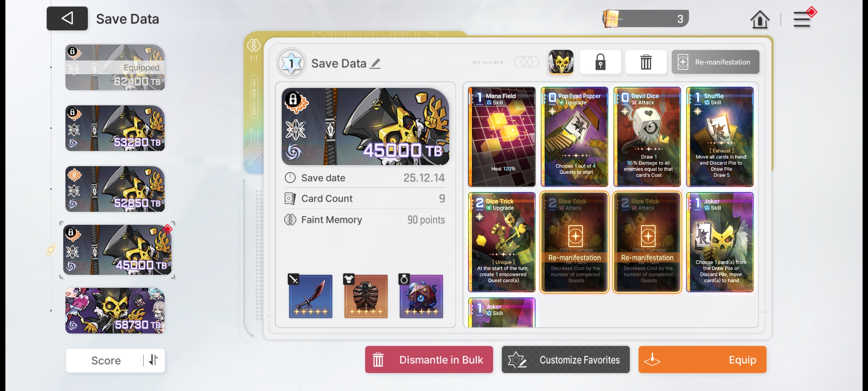Reverse sort order with arrows icon
This screenshot has height=391, width=868.
[x=154, y=360]
